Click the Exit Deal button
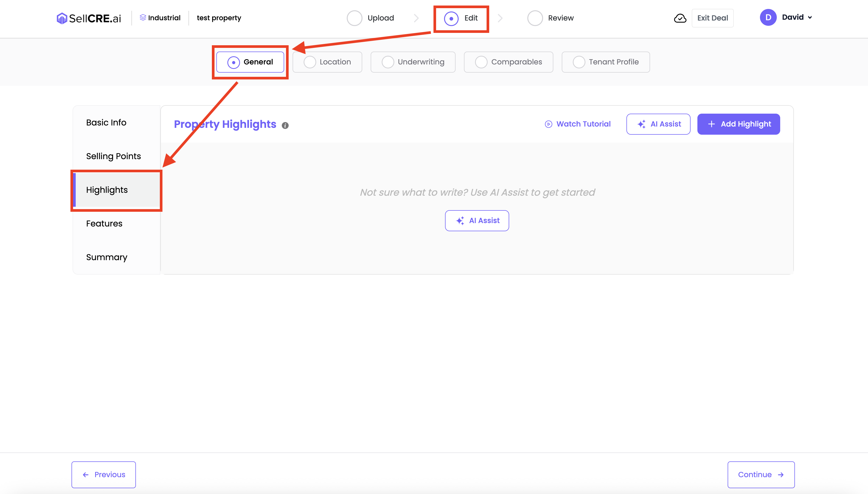This screenshot has height=494, width=868. click(x=712, y=18)
